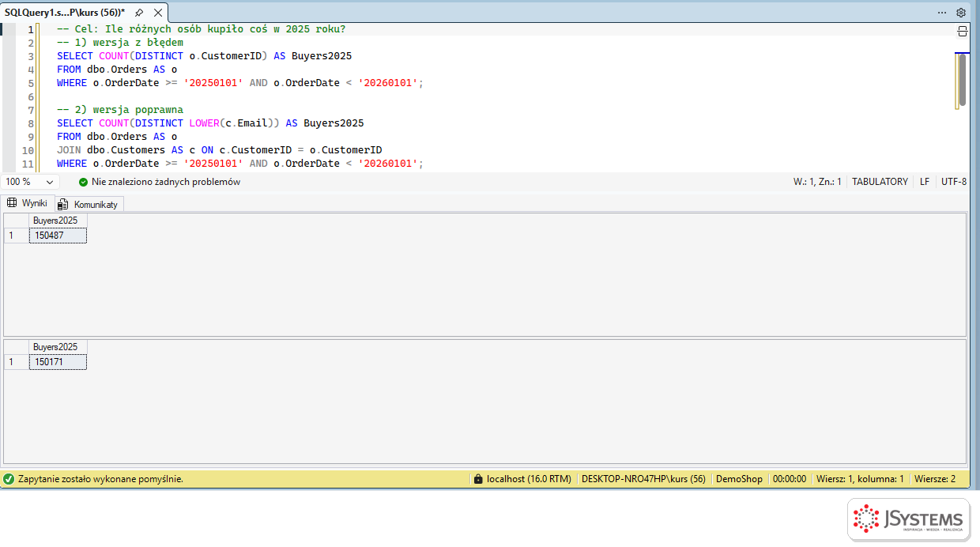The height and width of the screenshot is (547, 980).
Task: Split the editor with the split icon
Action: click(963, 32)
